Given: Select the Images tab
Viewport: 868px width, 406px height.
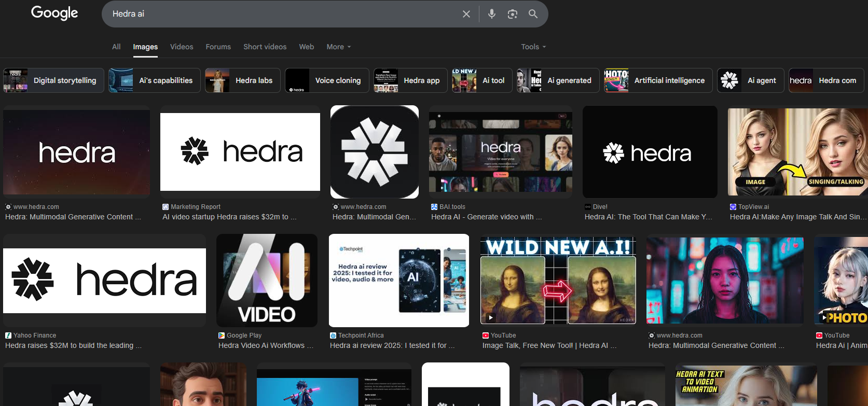Looking at the screenshot, I should coord(145,47).
